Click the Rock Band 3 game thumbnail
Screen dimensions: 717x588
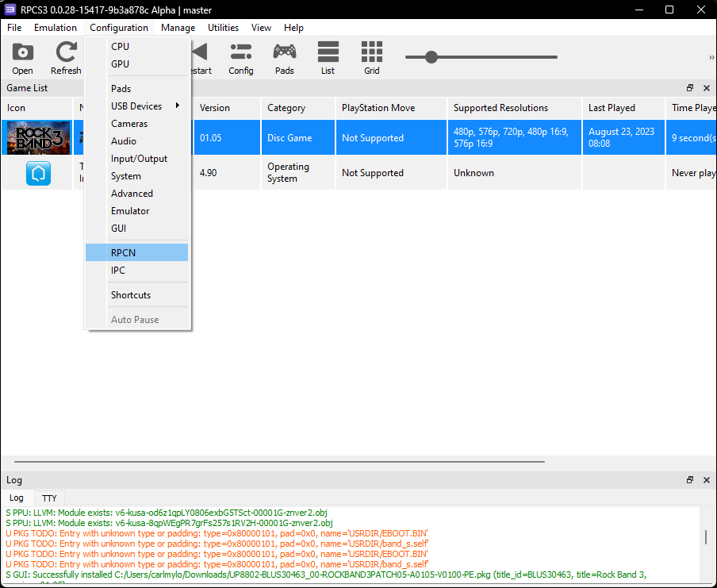coord(38,138)
